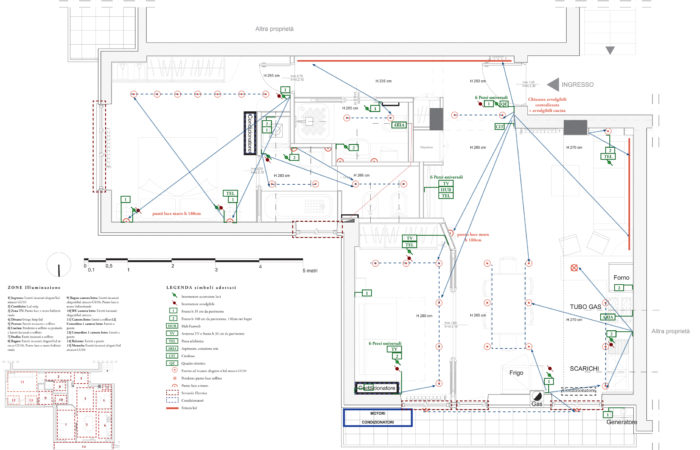Click the red crossed-circle pendant symbol
Image resolution: width=700 pixels, height=450 pixels.
(574, 268)
